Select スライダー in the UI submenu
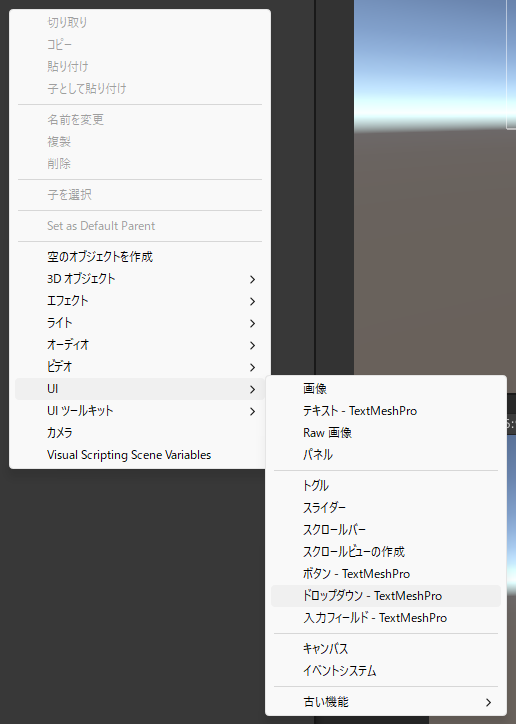The image size is (516, 724). 386,508
